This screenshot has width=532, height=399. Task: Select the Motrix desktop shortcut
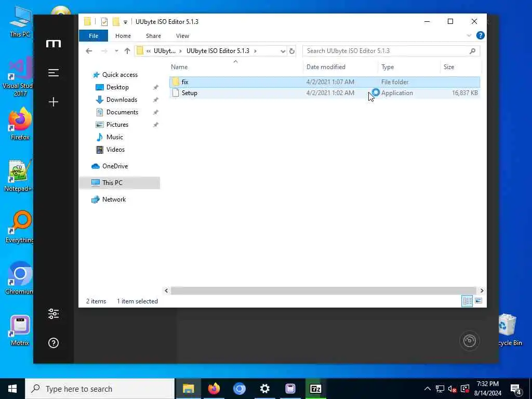point(20,330)
